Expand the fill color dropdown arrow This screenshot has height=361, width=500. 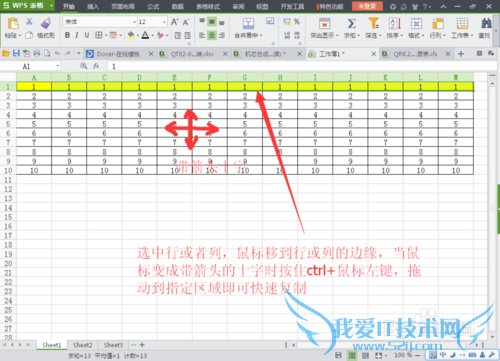138,35
